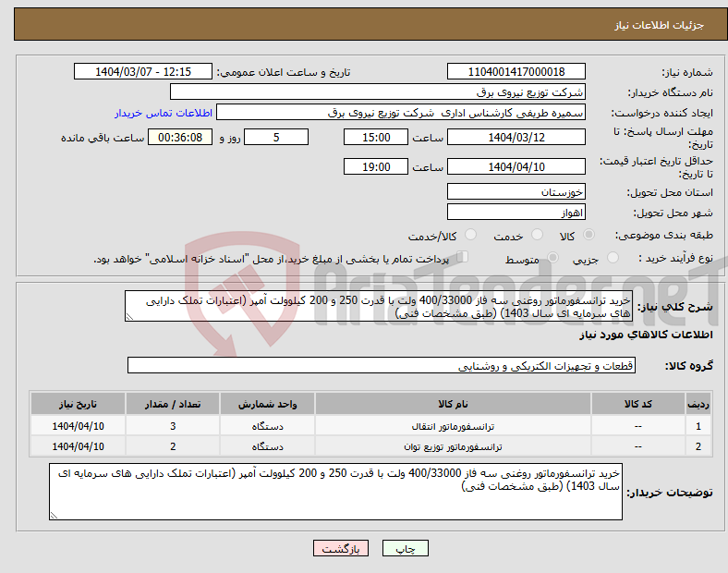
Task: Click the ترانسفورماتور انتقال item cell
Action: [x=453, y=426]
